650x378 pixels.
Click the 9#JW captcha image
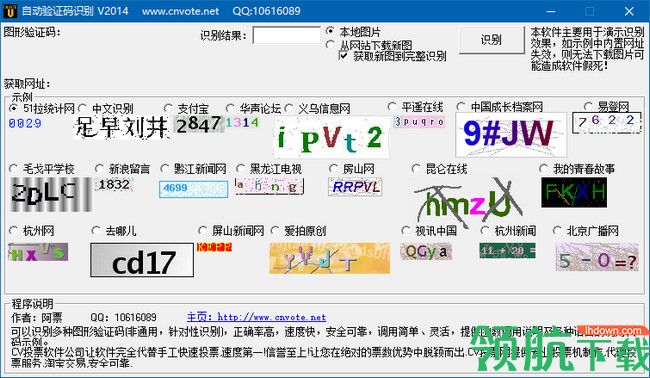pyautogui.click(x=511, y=134)
